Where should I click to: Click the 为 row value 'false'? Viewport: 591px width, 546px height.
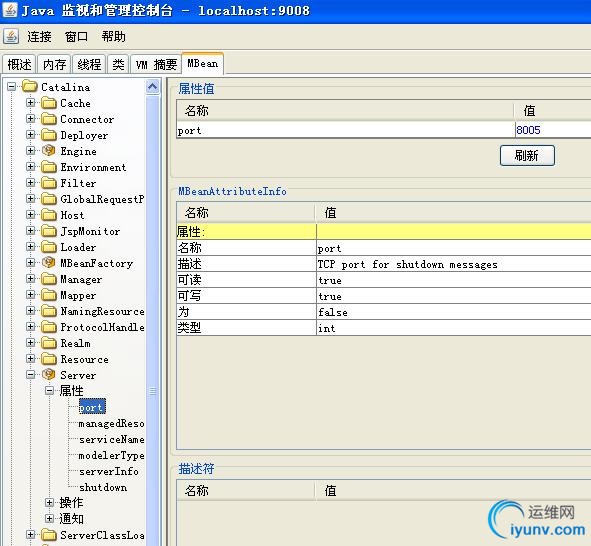click(x=453, y=312)
